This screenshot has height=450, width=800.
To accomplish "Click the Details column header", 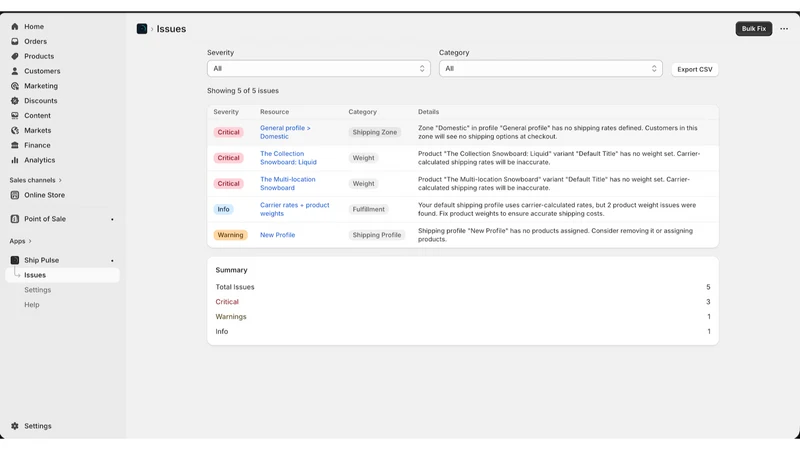I will tap(428, 112).
